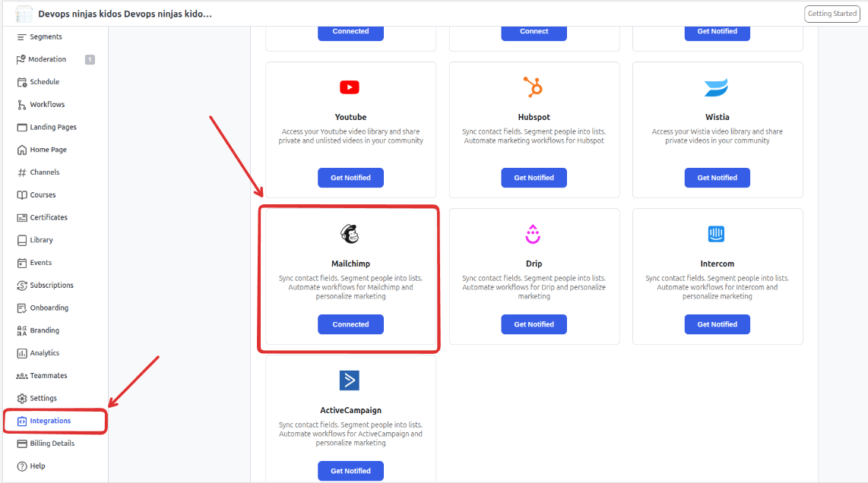Click Get Notified for Drip
Screen dimensions: 868x483
tap(534, 324)
